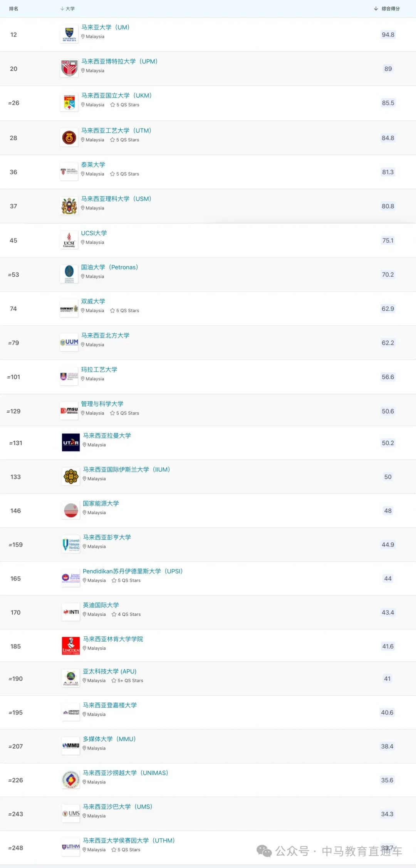Click the UCSI University logo
This screenshot has width=416, height=868.
(69, 240)
